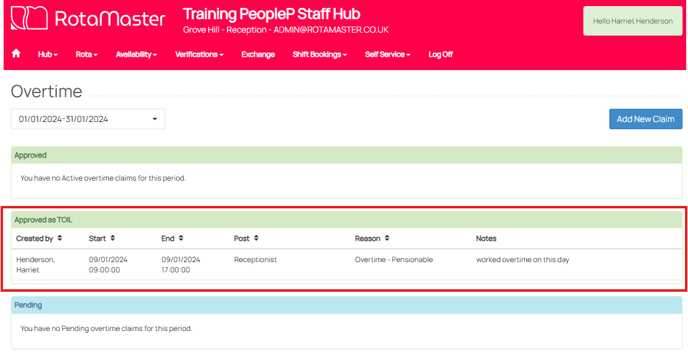The width and height of the screenshot is (688, 363).
Task: Sort by Reason column arrows
Action: pos(387,238)
